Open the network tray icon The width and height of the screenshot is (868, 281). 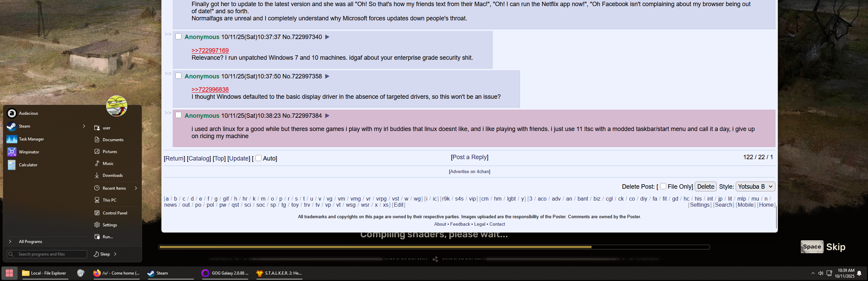click(829, 273)
